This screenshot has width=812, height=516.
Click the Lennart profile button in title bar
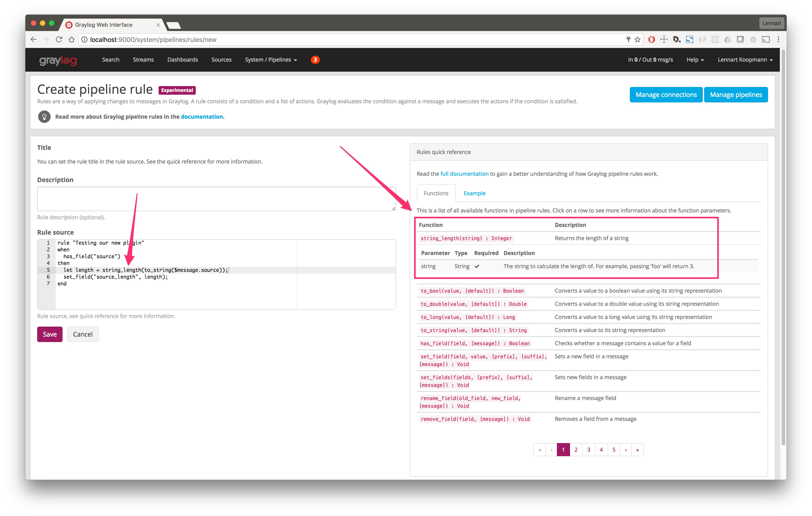771,23
